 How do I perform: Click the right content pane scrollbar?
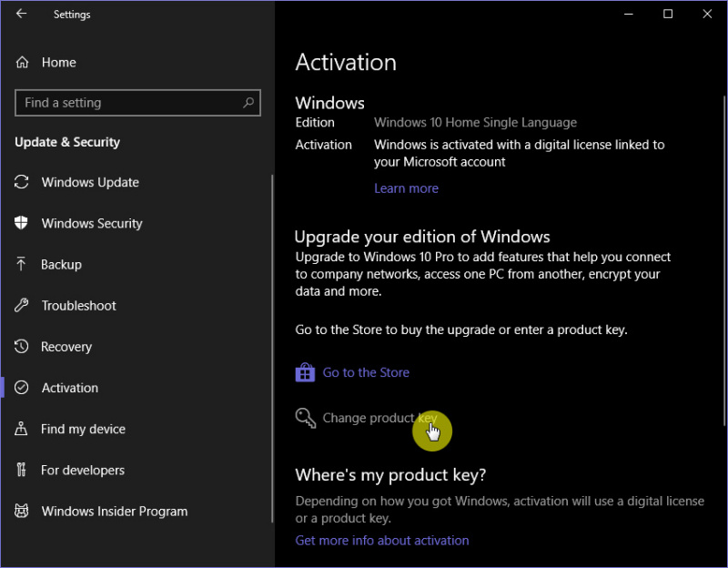coord(724,260)
